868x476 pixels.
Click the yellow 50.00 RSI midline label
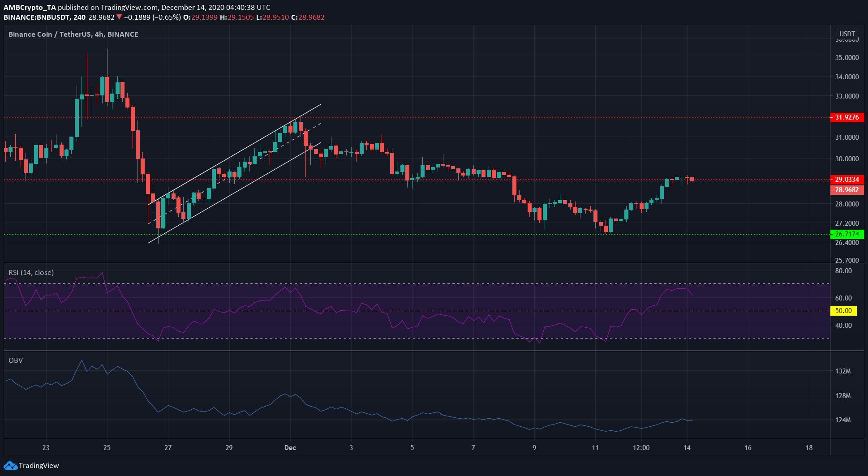tap(843, 311)
